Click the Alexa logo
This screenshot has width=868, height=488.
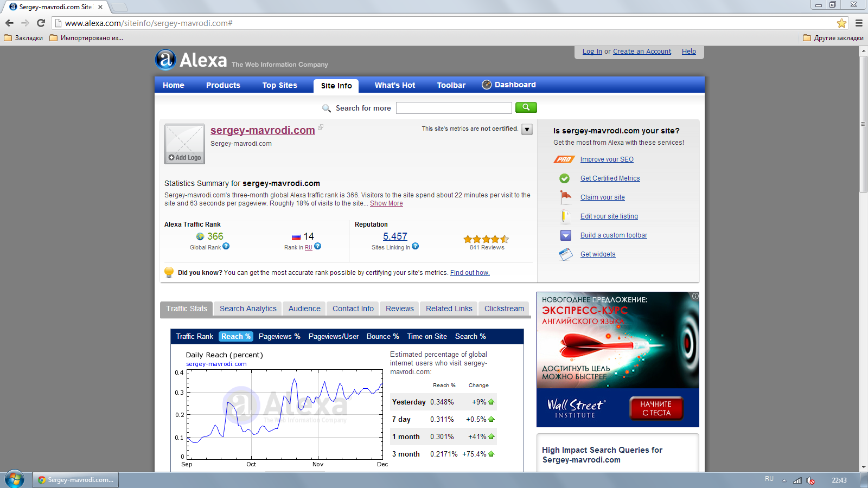(x=191, y=60)
